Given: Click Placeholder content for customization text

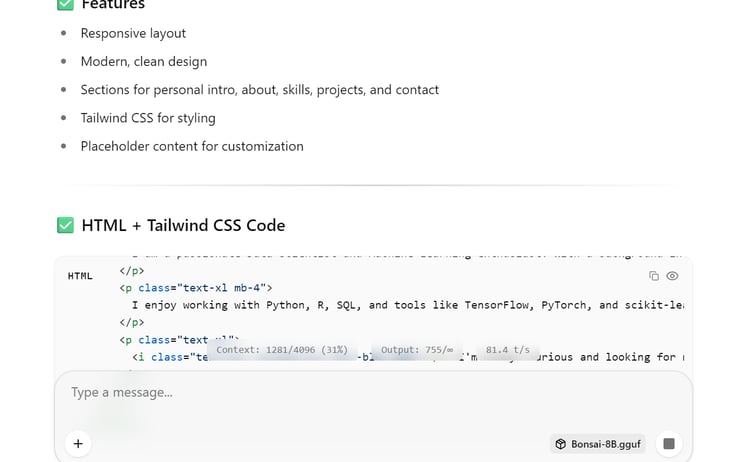Looking at the screenshot, I should point(192,146).
